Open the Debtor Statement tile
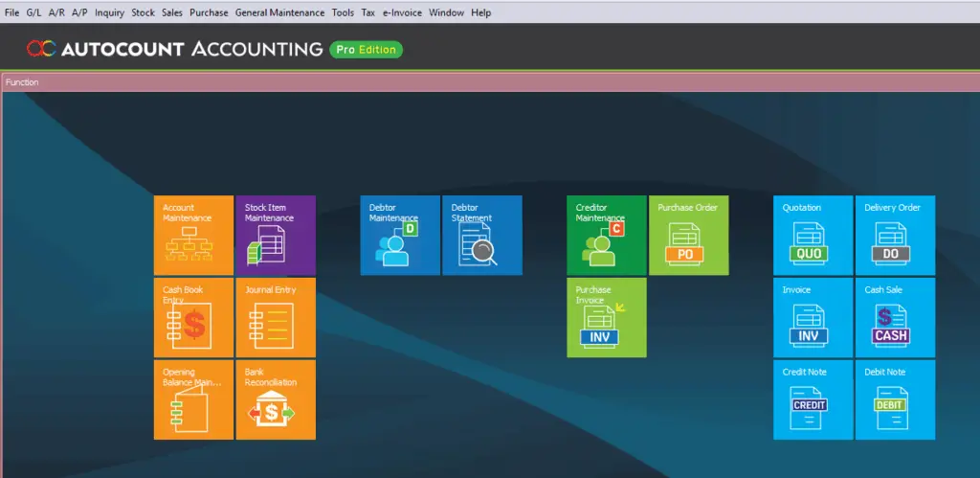The height and width of the screenshot is (478, 980). click(x=482, y=236)
